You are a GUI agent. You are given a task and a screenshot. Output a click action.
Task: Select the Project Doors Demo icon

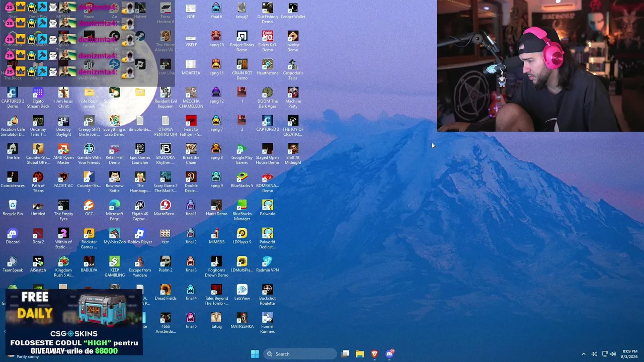242,42
